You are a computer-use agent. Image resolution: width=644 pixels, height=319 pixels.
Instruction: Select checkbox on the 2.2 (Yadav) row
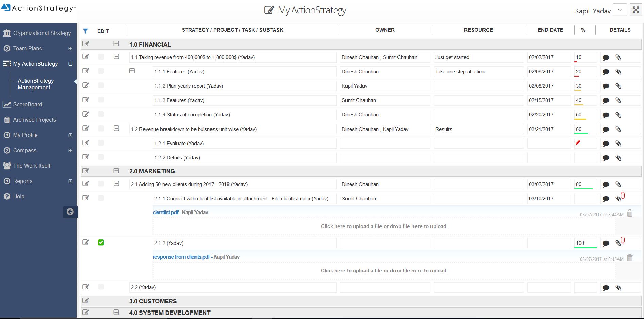pos(101,287)
